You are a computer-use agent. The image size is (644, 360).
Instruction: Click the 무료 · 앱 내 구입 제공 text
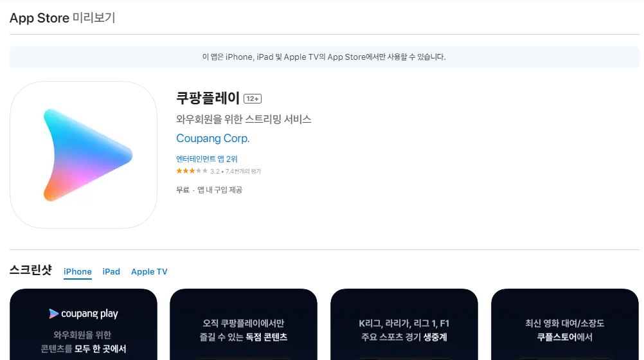(x=209, y=190)
